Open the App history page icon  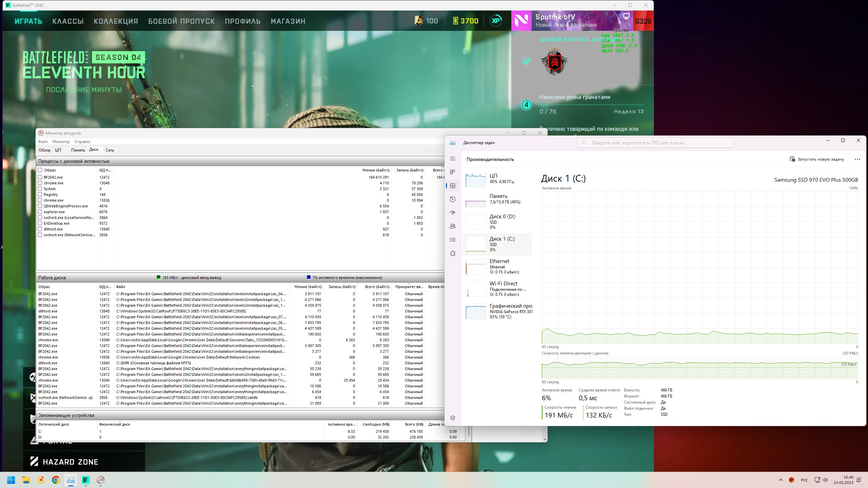(453, 199)
